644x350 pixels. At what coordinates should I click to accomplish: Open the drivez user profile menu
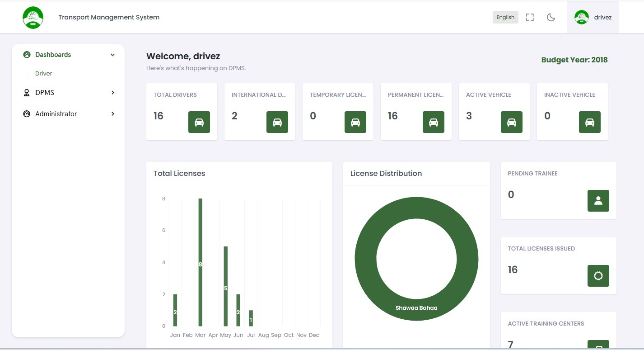tap(593, 17)
